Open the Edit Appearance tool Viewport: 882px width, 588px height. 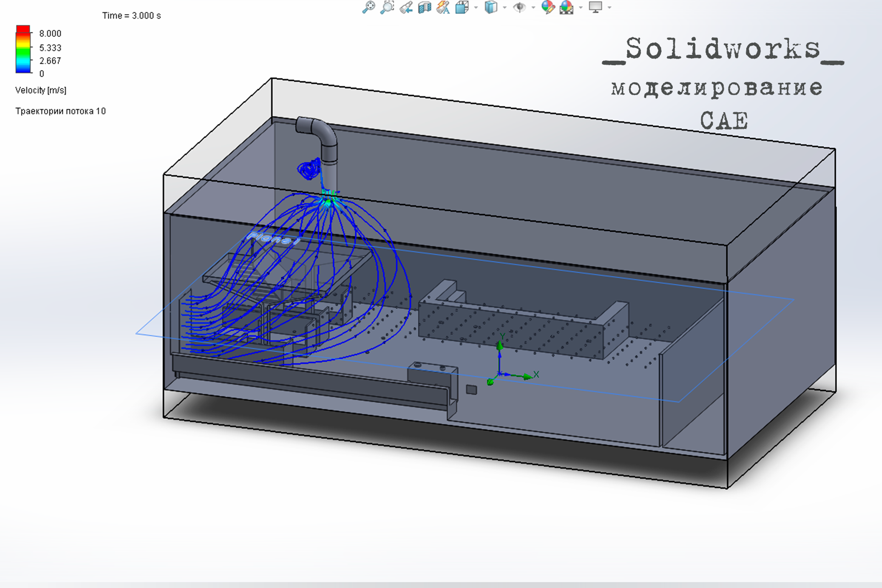coord(548,7)
